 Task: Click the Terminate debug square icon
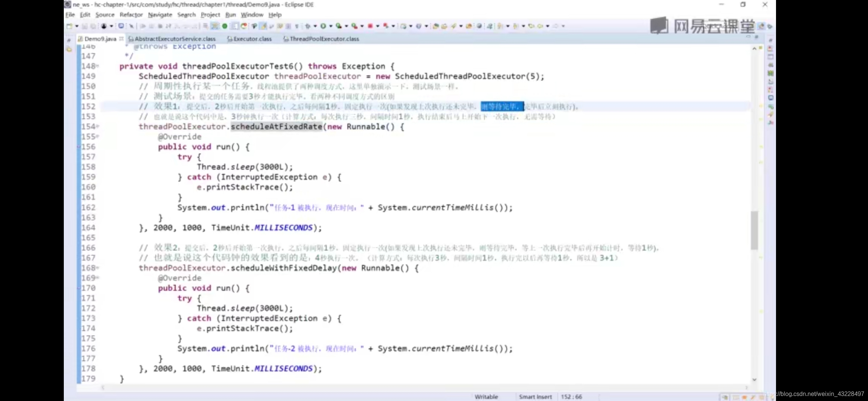[160, 26]
